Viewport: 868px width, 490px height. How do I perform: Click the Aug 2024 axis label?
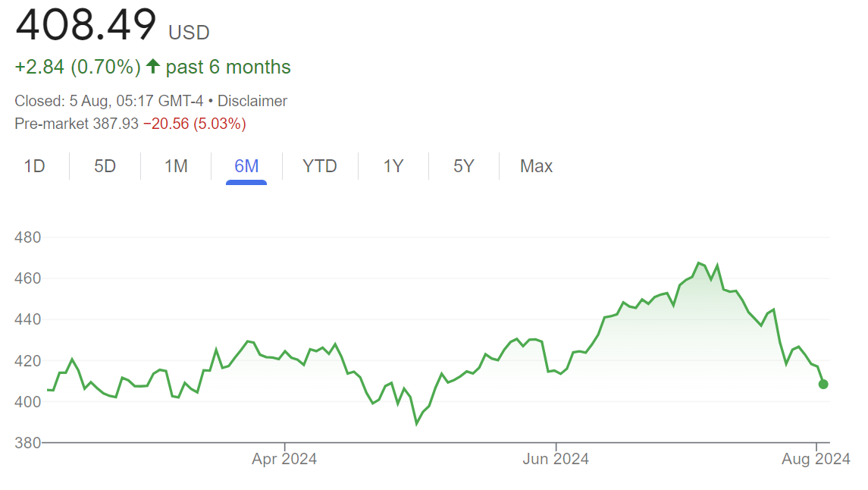(x=816, y=459)
